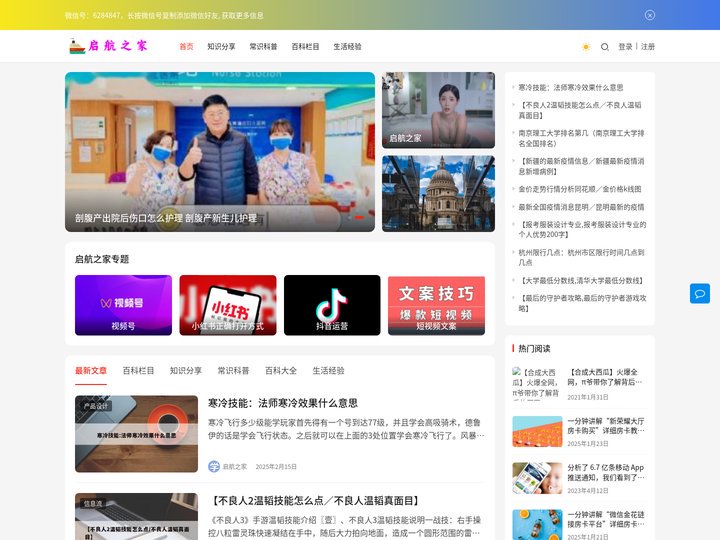Open the 短视频文案 topic card
720x540 pixels.
[436, 305]
